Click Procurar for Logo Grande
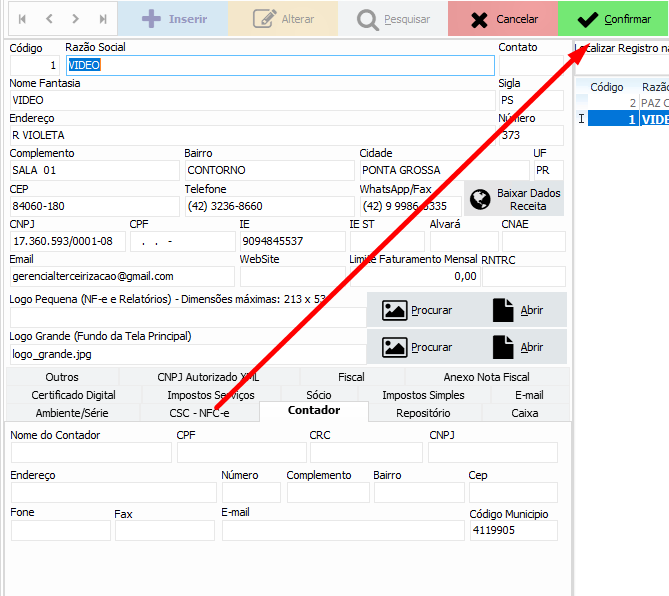669x596 pixels. coord(417,347)
